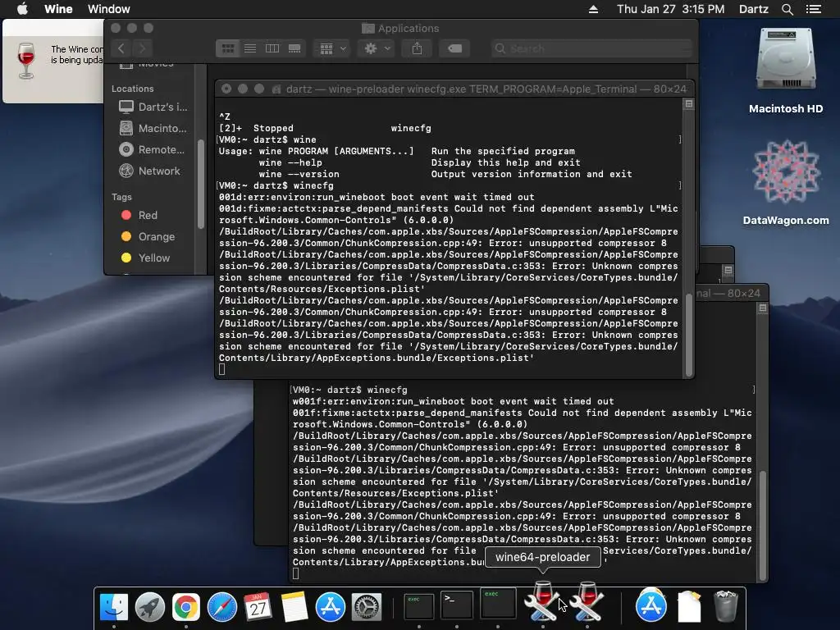The image size is (840, 630).
Task: Click the rear Terminal window scrollbar
Action: [762, 525]
